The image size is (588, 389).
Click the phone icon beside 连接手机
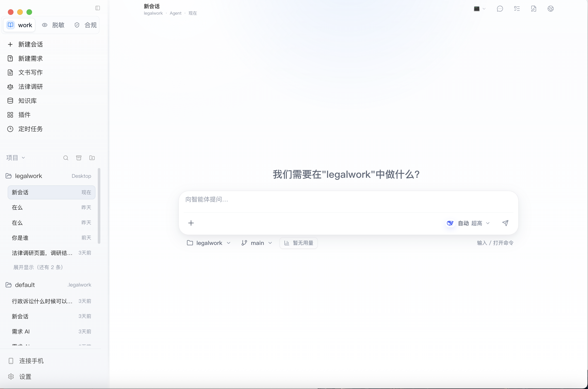point(11,361)
